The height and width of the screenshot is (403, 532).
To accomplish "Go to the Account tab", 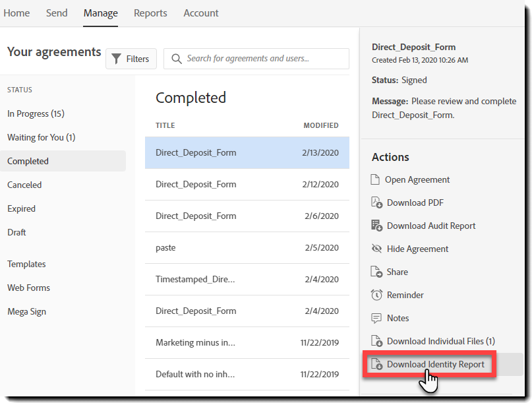I will pos(201,13).
